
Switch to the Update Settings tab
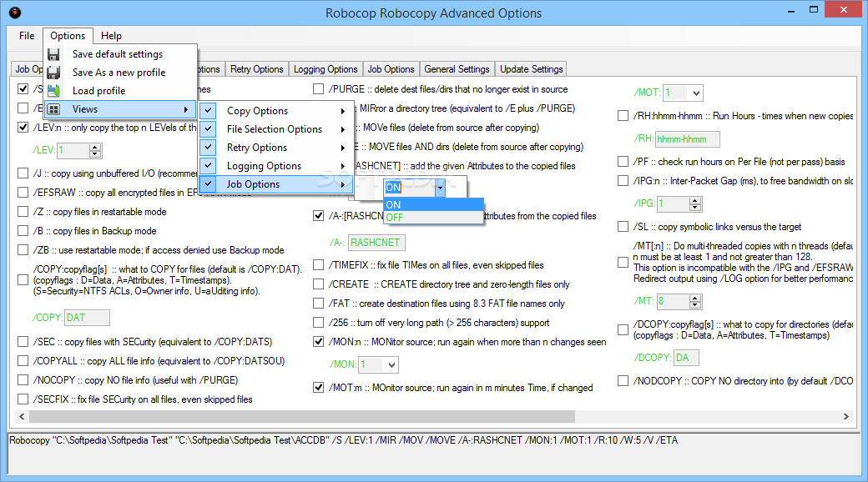click(x=532, y=69)
